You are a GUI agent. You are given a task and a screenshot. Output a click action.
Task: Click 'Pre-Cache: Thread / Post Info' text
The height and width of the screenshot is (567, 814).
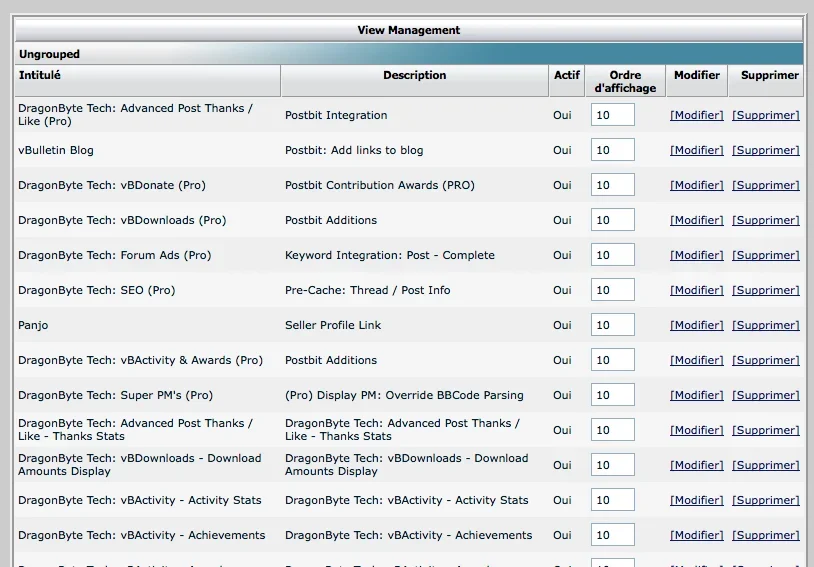pyautogui.click(x=368, y=290)
